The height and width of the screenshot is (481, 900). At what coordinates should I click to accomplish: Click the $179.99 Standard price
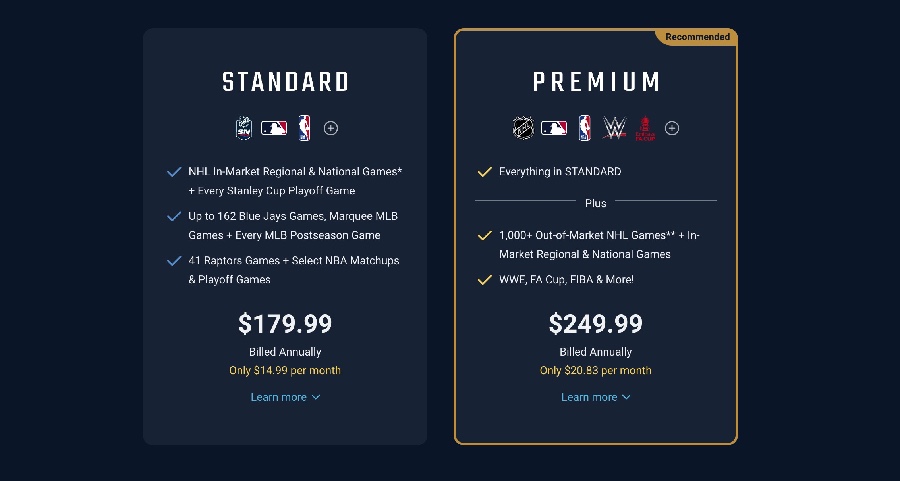[285, 324]
